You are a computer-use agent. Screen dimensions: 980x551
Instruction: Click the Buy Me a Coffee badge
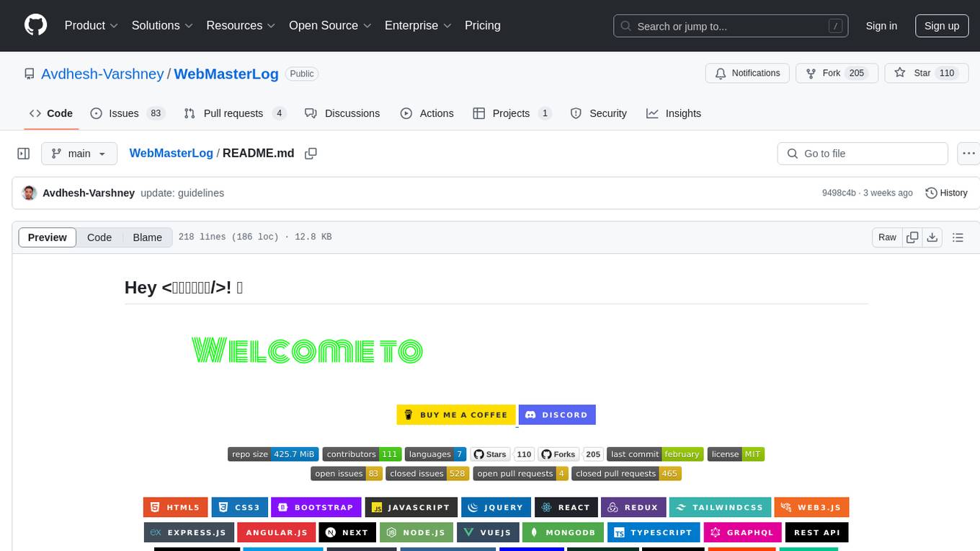click(456, 415)
